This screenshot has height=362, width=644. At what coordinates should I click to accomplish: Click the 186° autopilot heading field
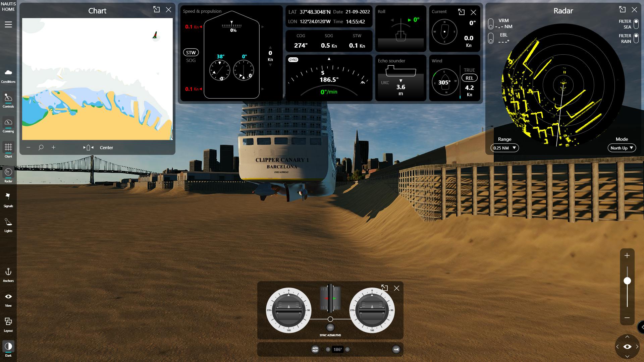point(338,349)
